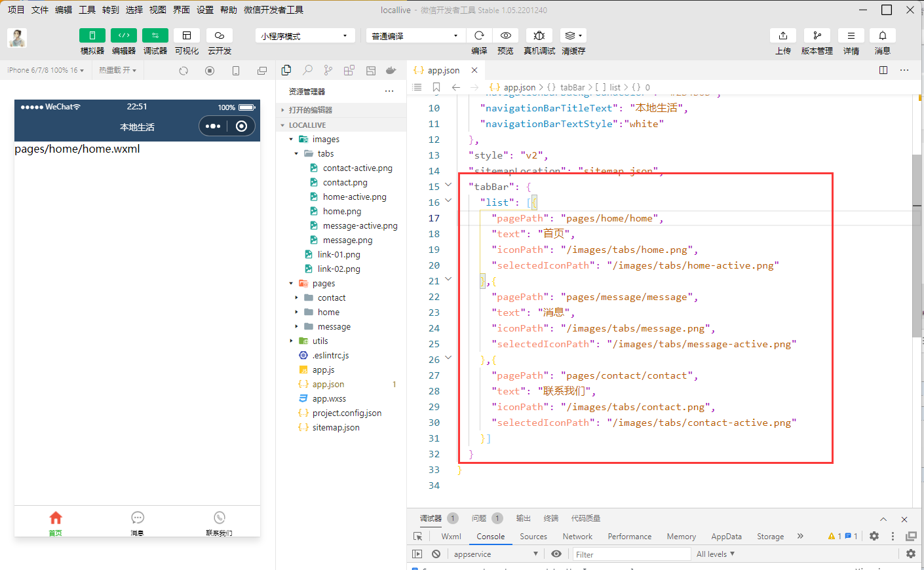
Task: Open the 工具 menu
Action: tap(87, 10)
